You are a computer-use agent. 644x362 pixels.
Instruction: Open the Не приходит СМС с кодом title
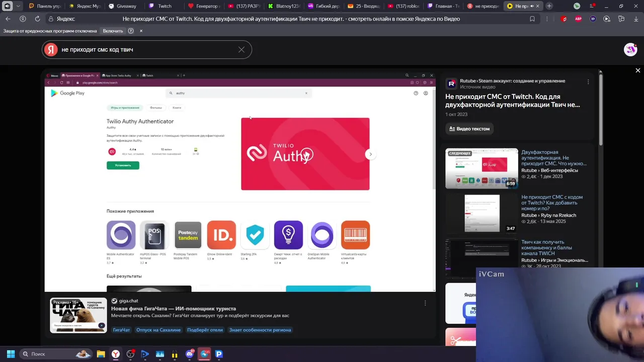pos(551,203)
